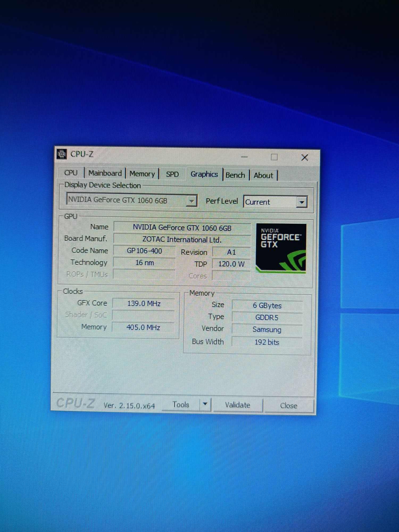Open the SPD tab
Viewport: 399px width, 532px height.
coord(172,174)
